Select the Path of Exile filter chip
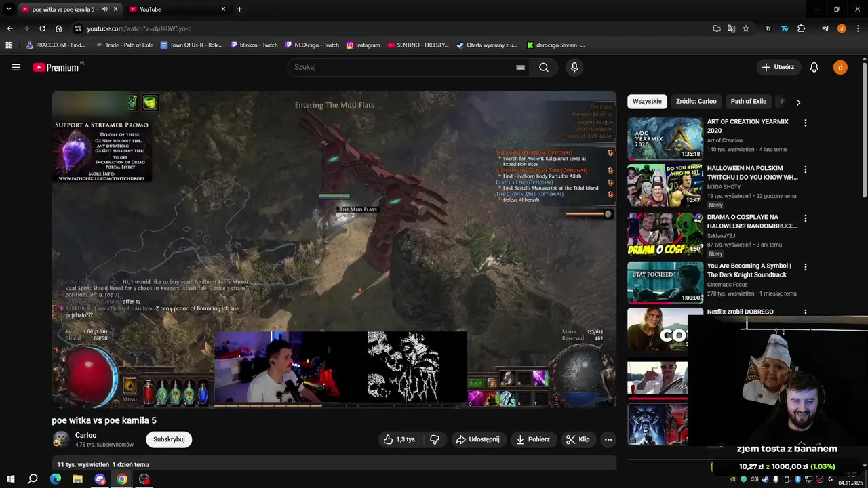This screenshot has height=488, width=868. click(749, 102)
